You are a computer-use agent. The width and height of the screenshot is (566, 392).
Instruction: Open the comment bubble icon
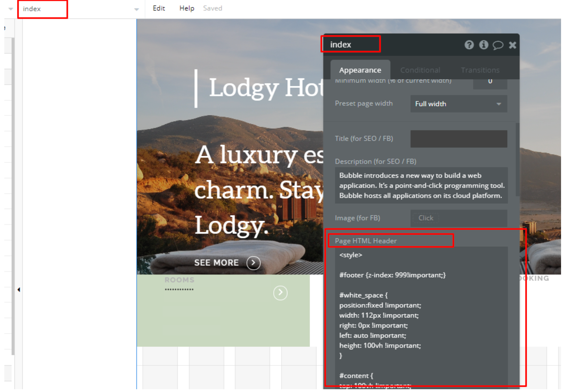click(x=498, y=45)
